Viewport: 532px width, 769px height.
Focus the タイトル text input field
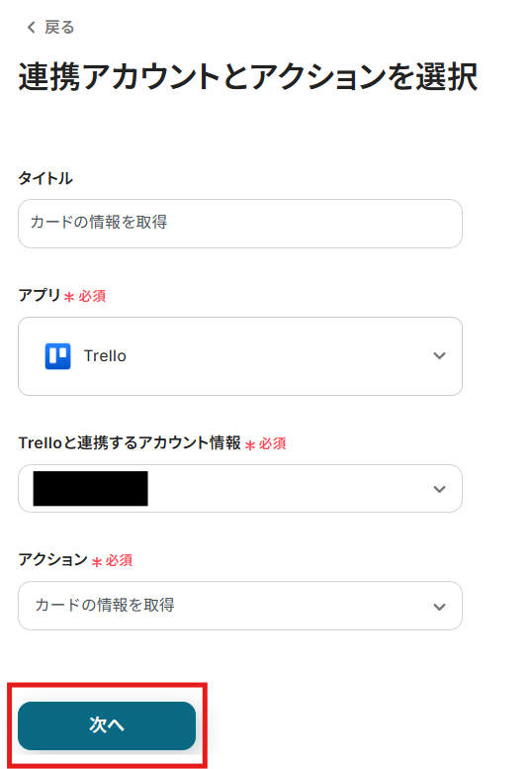click(240, 223)
